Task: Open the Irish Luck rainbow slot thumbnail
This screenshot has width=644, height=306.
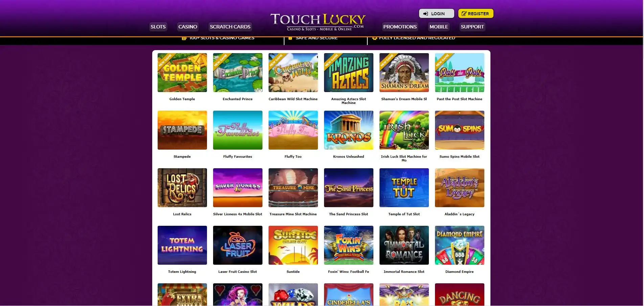Action: (x=404, y=130)
